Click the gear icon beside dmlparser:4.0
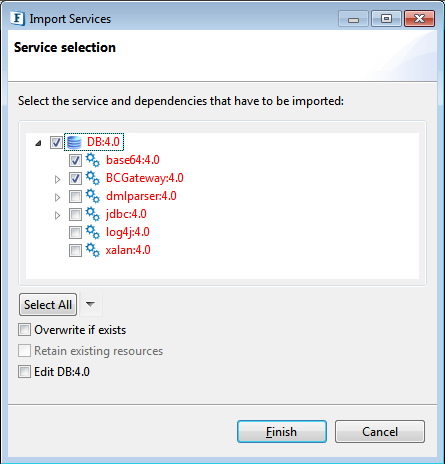This screenshot has height=464, width=445. point(92,196)
